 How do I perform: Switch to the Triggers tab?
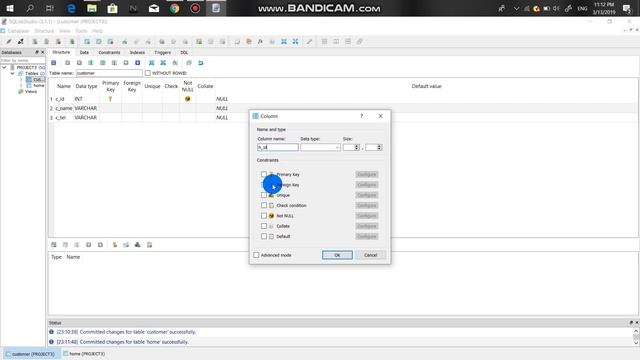tap(162, 53)
